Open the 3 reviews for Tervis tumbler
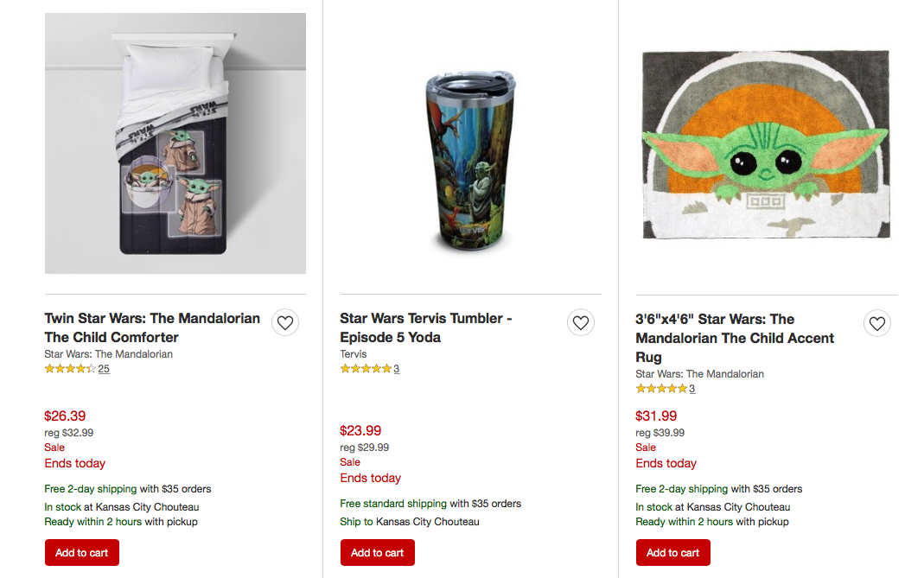This screenshot has height=578, width=924. (x=397, y=369)
